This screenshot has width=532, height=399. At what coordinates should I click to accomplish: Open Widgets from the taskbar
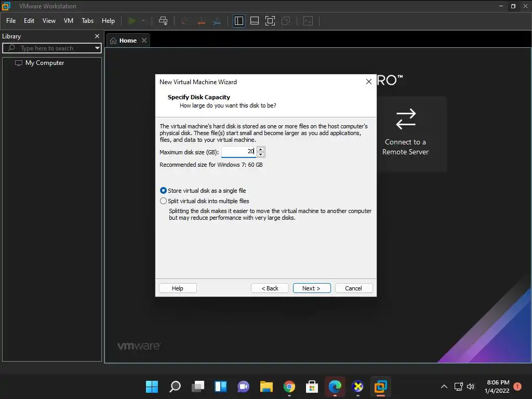pos(220,387)
